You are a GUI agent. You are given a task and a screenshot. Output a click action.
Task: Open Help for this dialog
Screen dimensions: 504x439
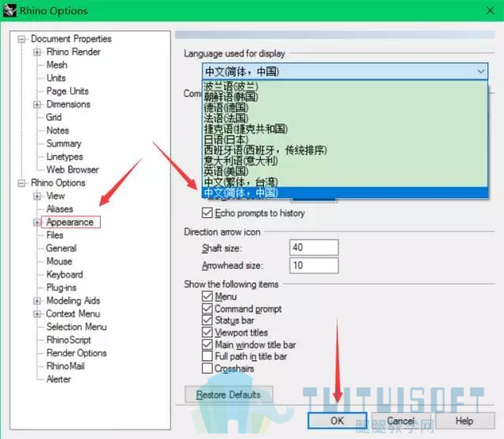click(x=465, y=420)
